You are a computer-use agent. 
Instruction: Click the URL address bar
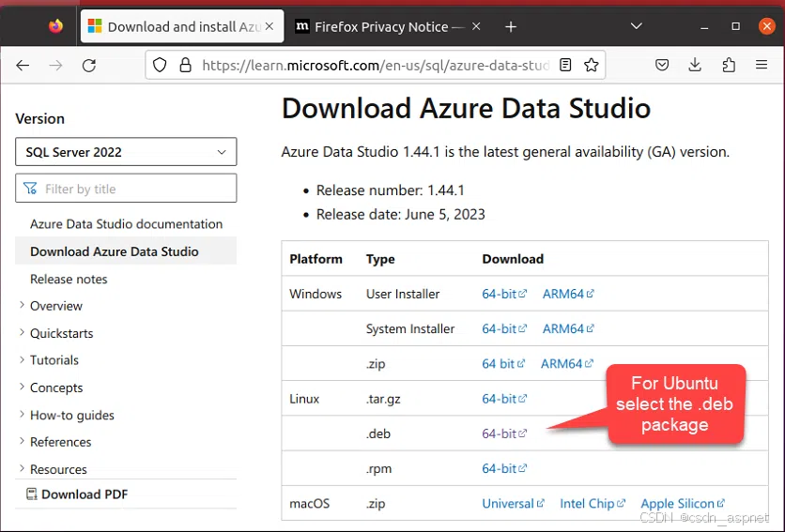tap(376, 65)
